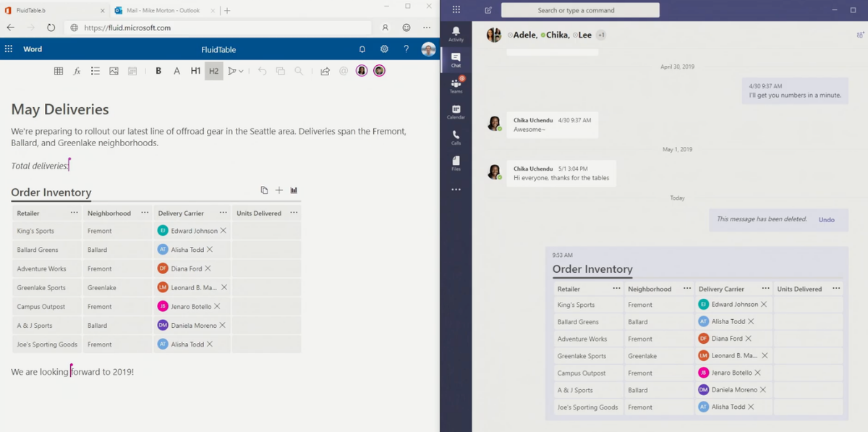Undo the deleted message in Teams

click(827, 220)
